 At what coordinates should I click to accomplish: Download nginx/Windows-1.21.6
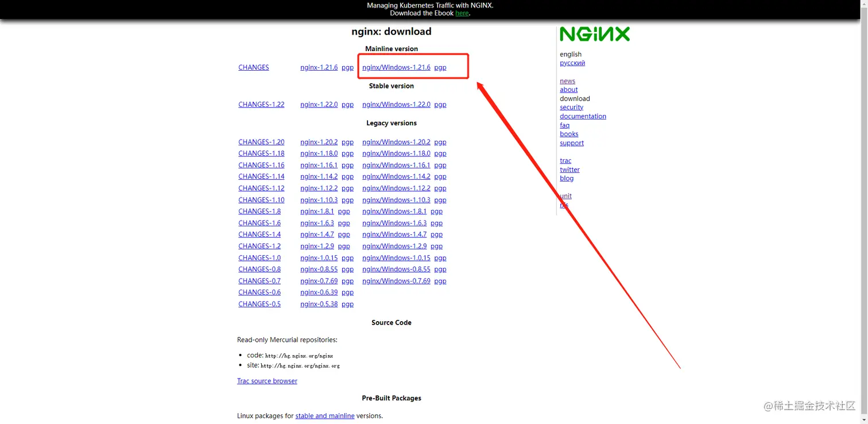tap(396, 67)
